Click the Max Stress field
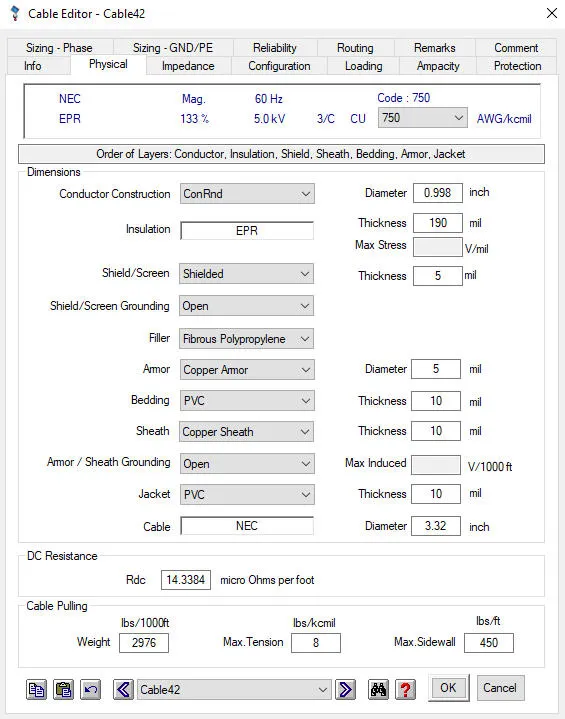Image resolution: width=565 pixels, height=719 pixels. pos(438,247)
